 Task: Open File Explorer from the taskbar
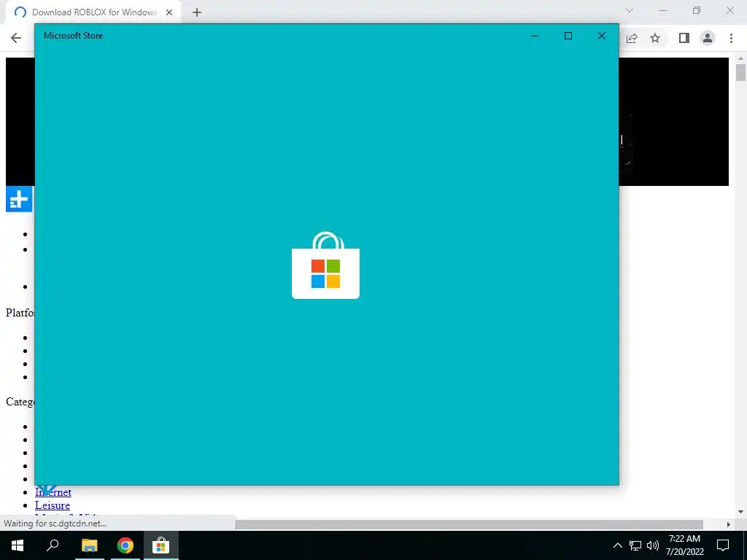tap(89, 545)
